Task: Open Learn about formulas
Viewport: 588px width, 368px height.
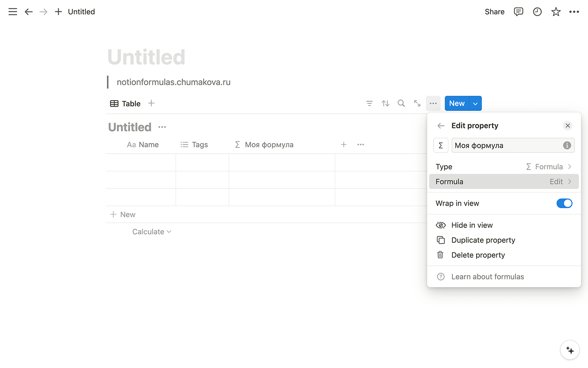Action: click(504, 277)
